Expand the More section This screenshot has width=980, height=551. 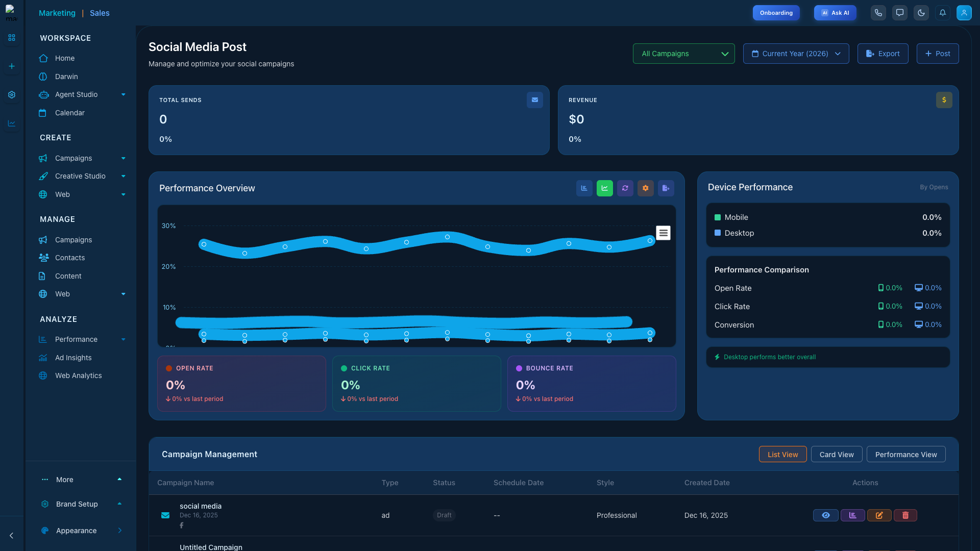pyautogui.click(x=82, y=480)
